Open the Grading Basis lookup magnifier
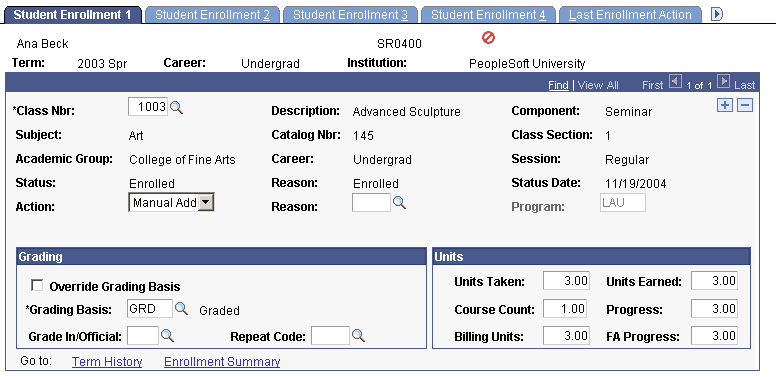This screenshot has height=377, width=784. (x=181, y=308)
